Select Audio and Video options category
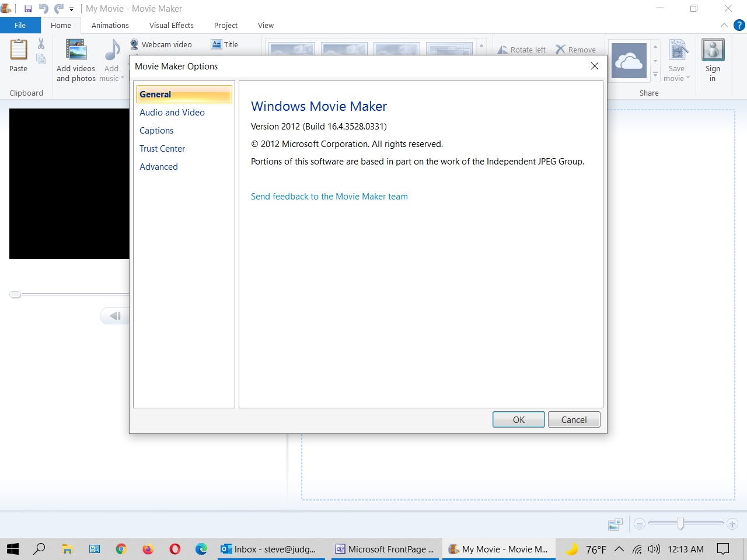The width and height of the screenshot is (747, 560). [172, 113]
